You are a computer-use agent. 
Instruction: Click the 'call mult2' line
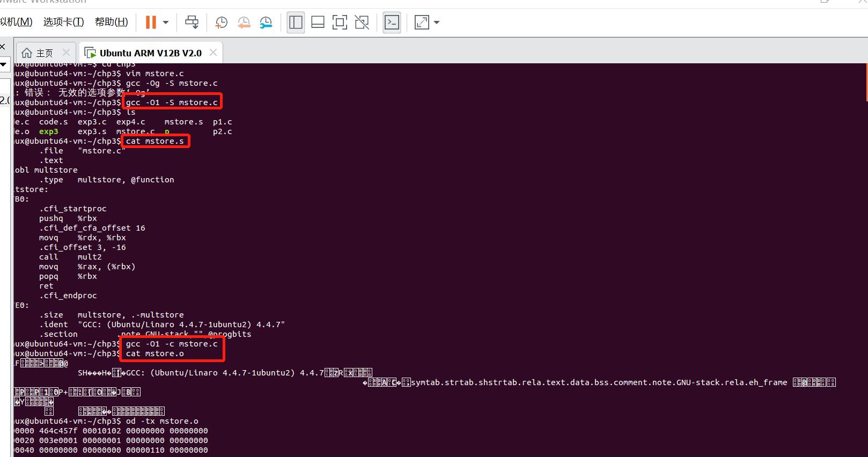(70, 257)
